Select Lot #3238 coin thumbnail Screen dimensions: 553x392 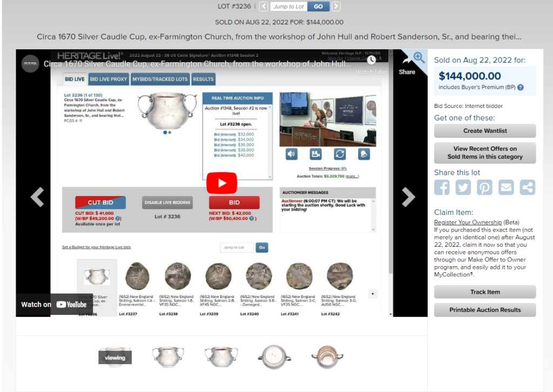[x=178, y=276]
